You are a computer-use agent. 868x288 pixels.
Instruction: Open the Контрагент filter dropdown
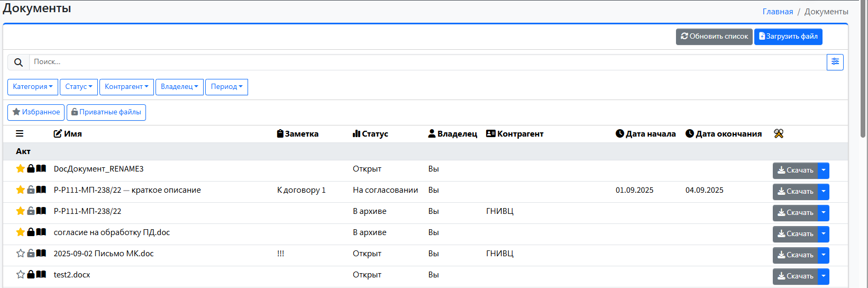point(126,87)
